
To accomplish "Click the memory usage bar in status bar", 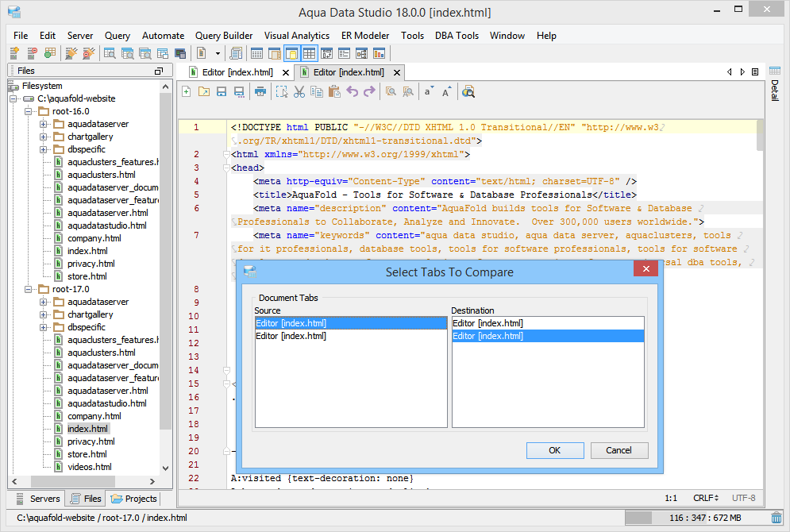I will click(x=696, y=518).
